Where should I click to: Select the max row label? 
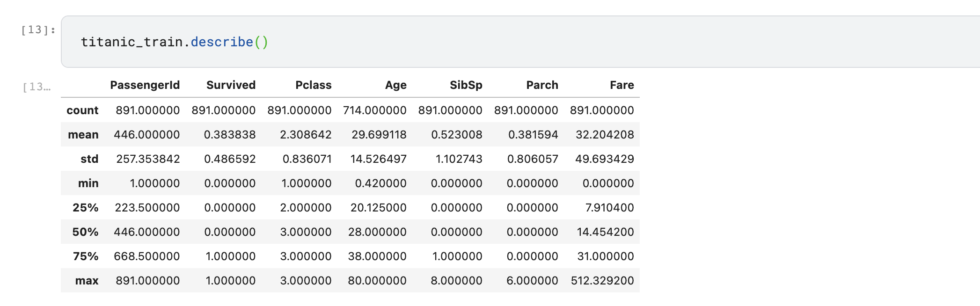[87, 281]
